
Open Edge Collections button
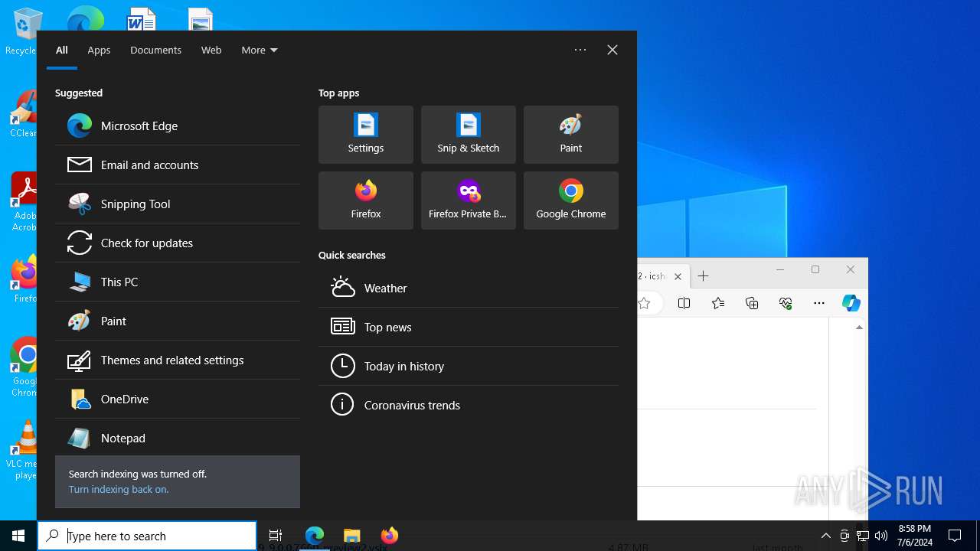752,303
